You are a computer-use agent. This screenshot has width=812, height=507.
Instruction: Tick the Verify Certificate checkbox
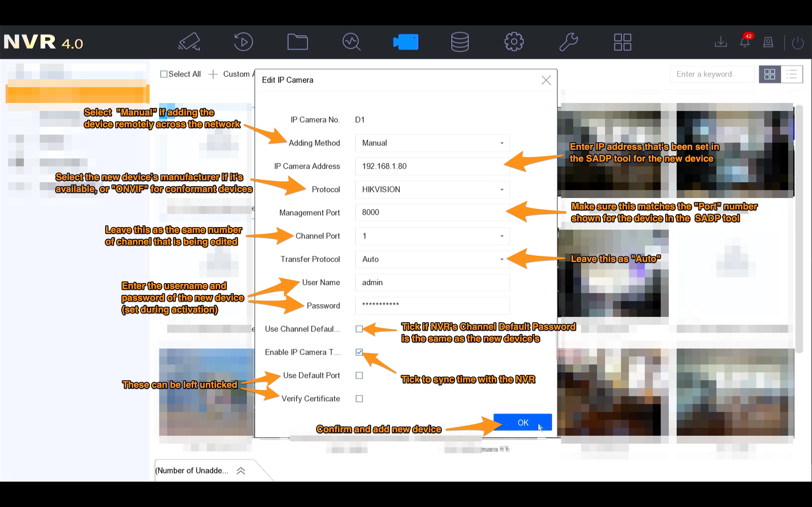tap(359, 398)
